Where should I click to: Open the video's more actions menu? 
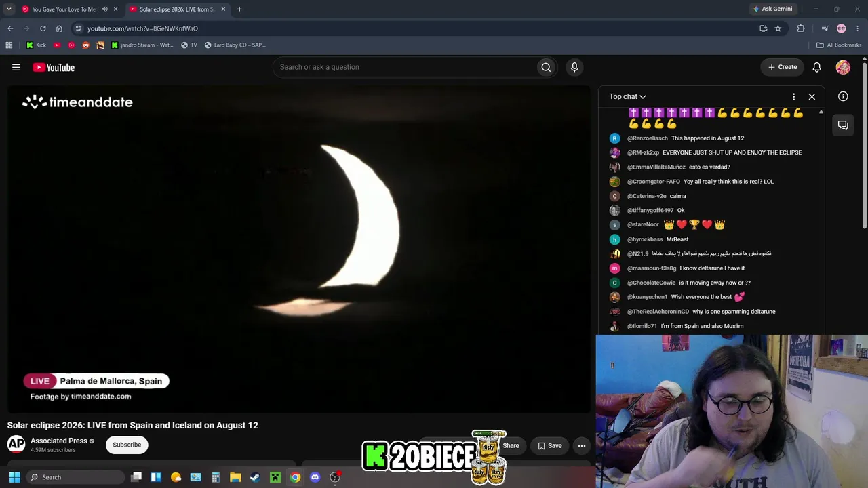(x=582, y=445)
